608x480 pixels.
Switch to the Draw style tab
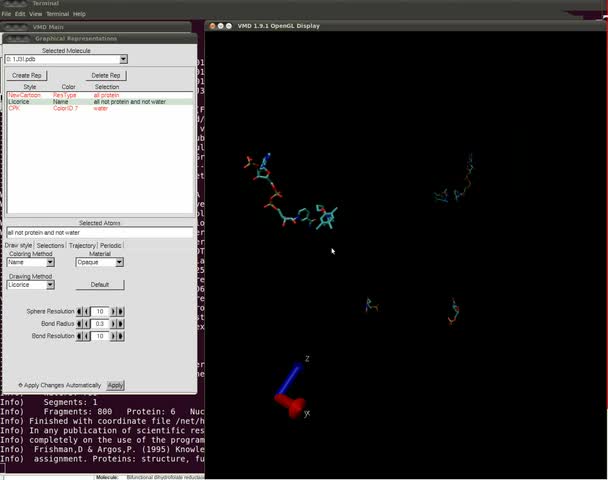[x=18, y=245]
